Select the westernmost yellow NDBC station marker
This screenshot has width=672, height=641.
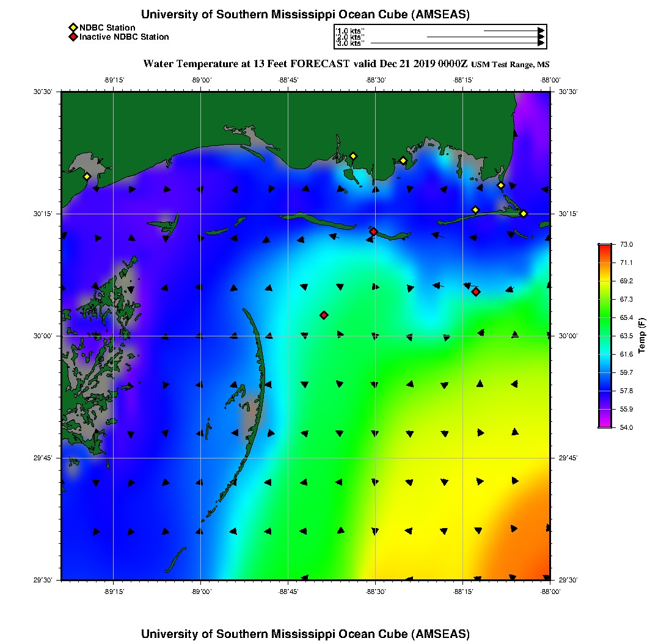coord(87,176)
